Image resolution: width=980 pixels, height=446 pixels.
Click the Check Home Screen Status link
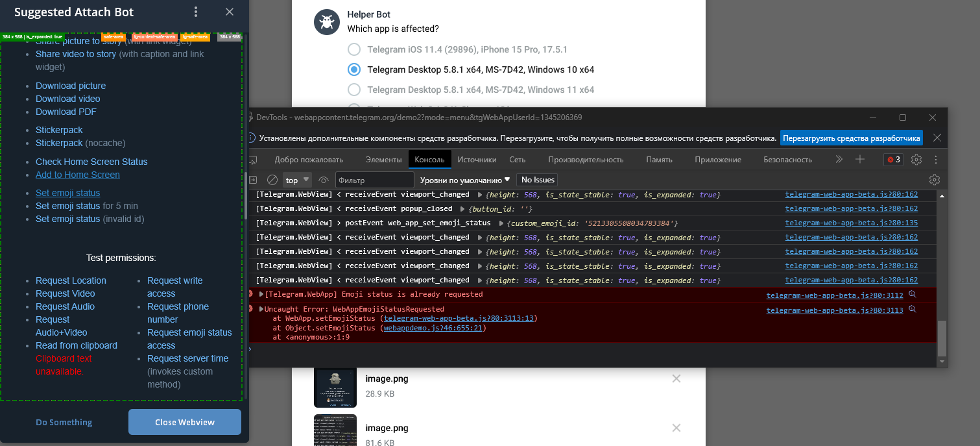pyautogui.click(x=91, y=162)
